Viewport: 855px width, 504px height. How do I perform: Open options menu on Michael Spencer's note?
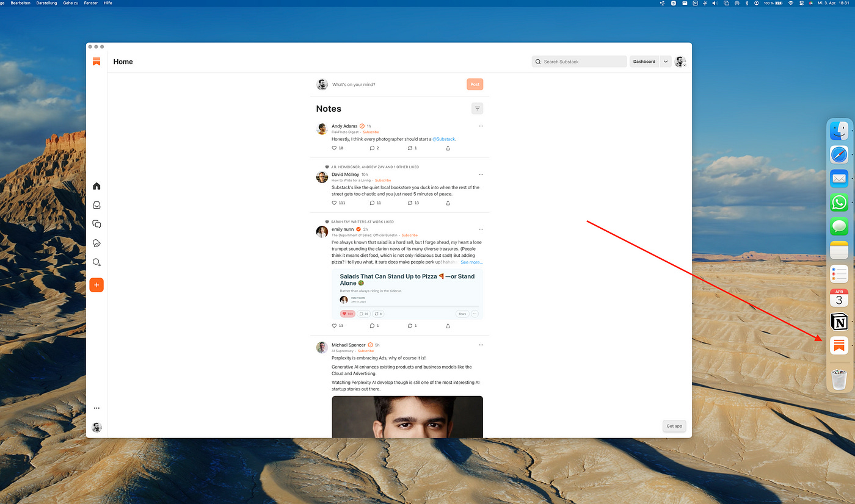[481, 345]
